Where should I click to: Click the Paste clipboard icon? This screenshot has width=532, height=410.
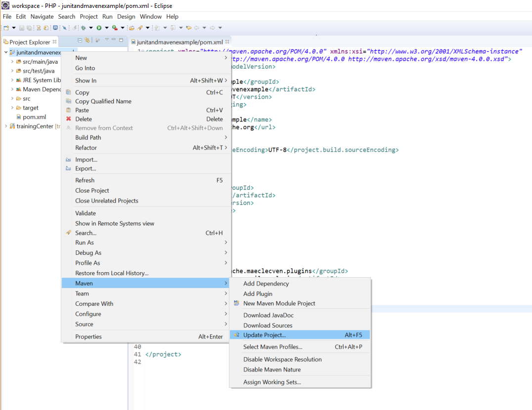point(69,110)
